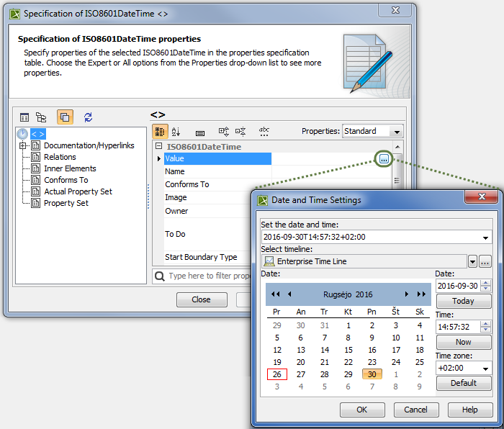Click the Close button in Specification window

click(x=202, y=299)
